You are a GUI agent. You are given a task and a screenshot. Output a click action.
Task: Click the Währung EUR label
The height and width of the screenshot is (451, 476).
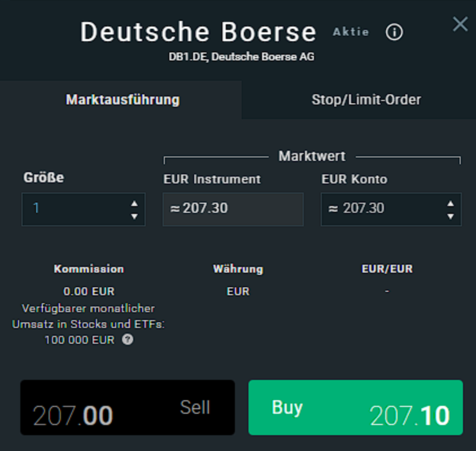click(238, 291)
